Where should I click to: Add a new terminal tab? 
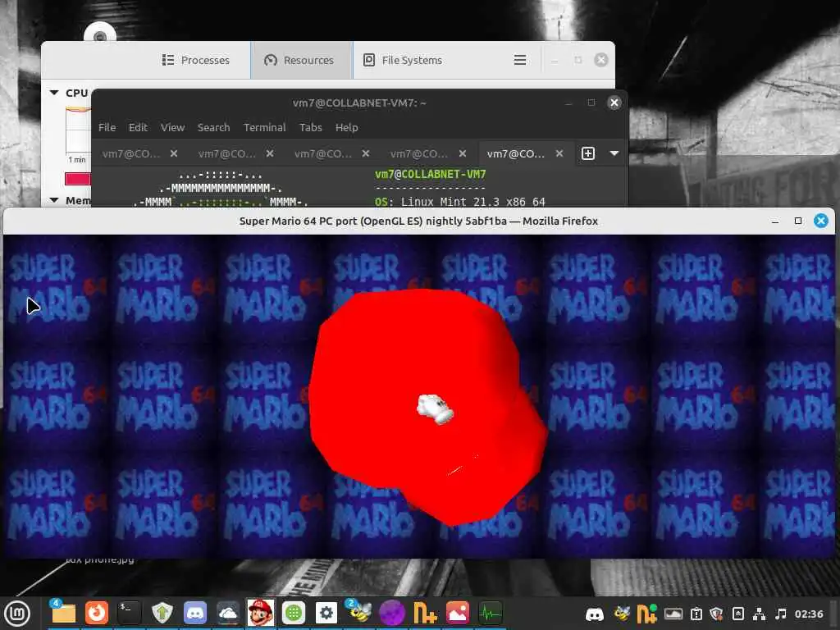tap(587, 153)
